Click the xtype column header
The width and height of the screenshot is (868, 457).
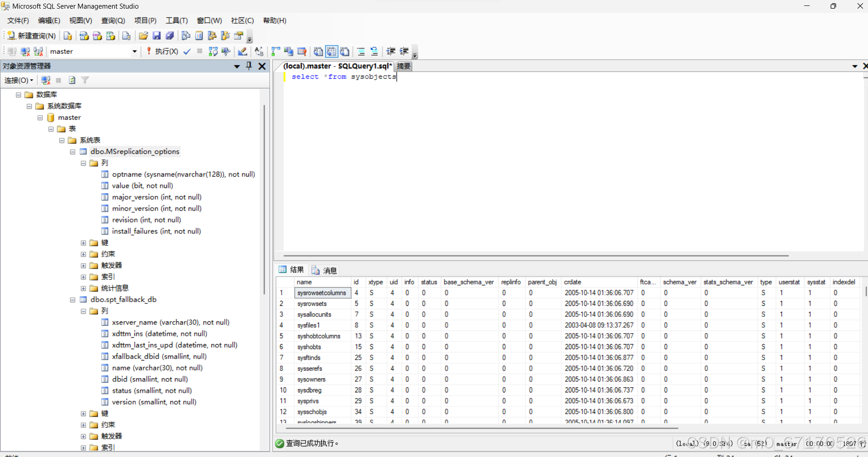pyautogui.click(x=375, y=282)
